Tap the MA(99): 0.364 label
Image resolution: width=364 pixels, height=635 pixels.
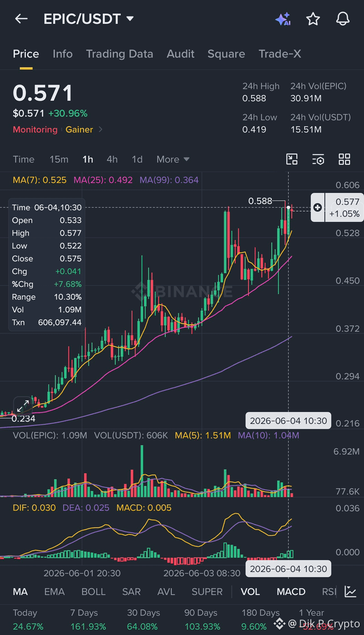tap(169, 180)
